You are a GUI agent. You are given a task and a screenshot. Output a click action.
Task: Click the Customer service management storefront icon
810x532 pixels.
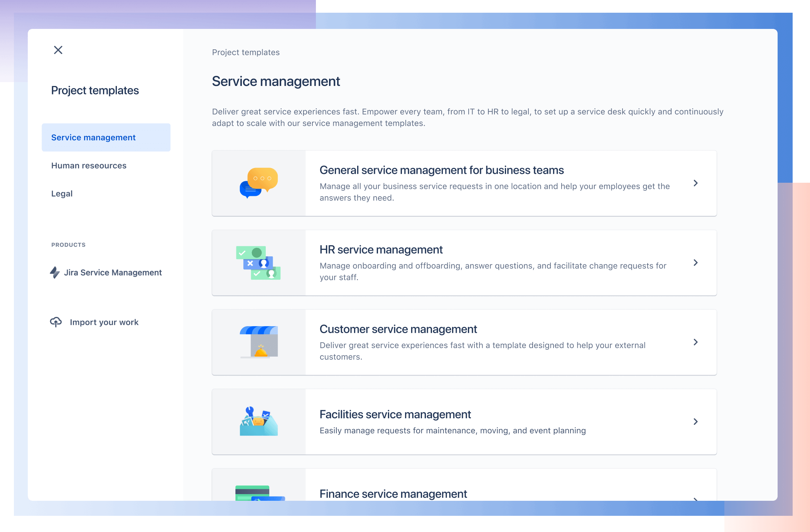[260, 342]
